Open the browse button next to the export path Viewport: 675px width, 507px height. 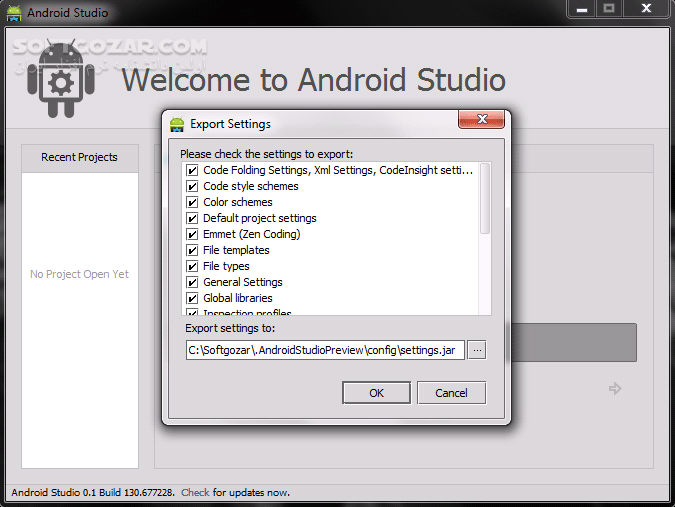tap(477, 350)
